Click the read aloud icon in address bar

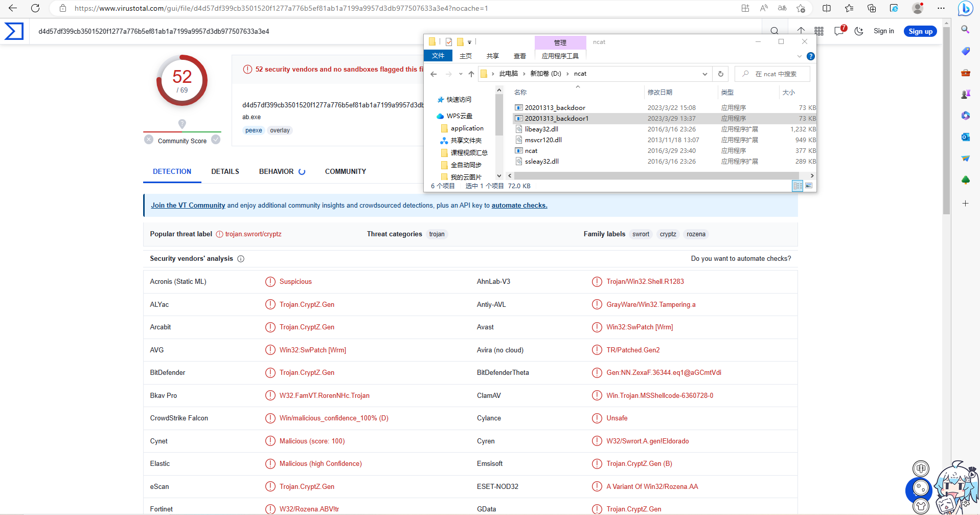tap(764, 8)
